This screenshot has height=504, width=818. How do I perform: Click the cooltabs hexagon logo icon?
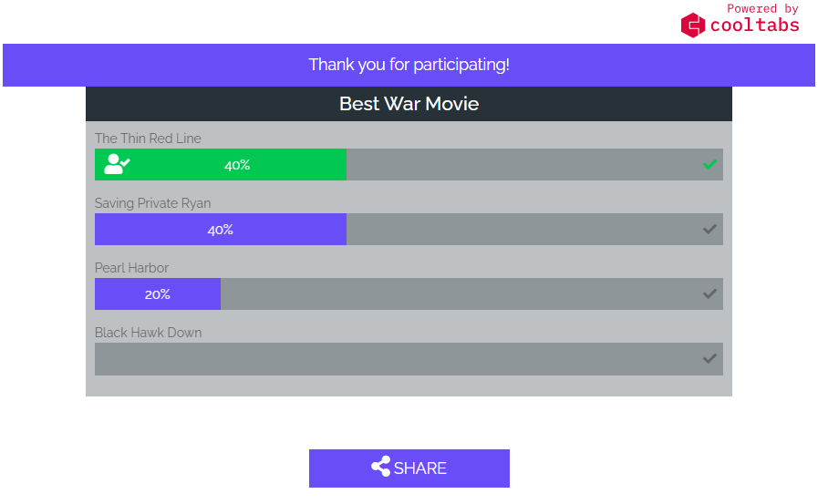693,25
